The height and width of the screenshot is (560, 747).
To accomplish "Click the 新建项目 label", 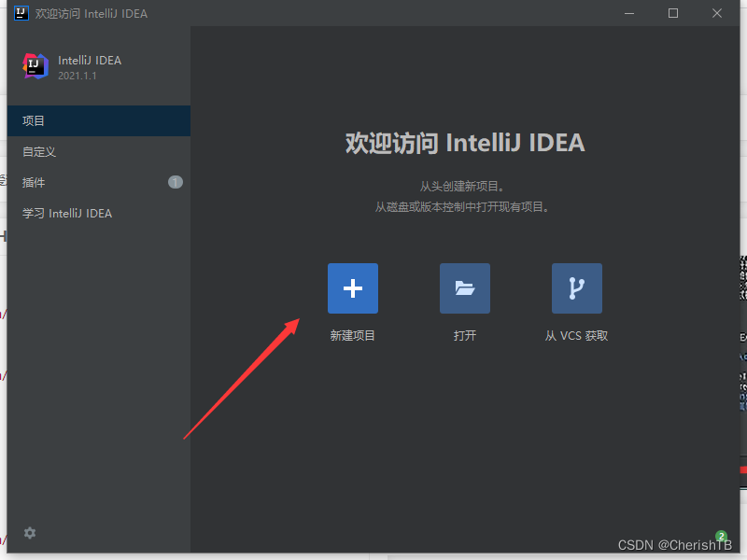I will [353, 336].
